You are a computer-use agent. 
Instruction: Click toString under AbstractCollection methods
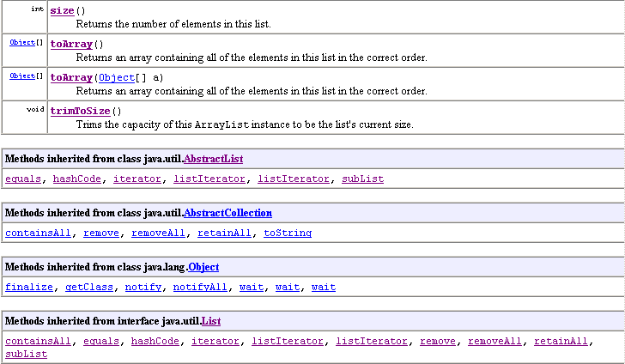click(x=288, y=233)
